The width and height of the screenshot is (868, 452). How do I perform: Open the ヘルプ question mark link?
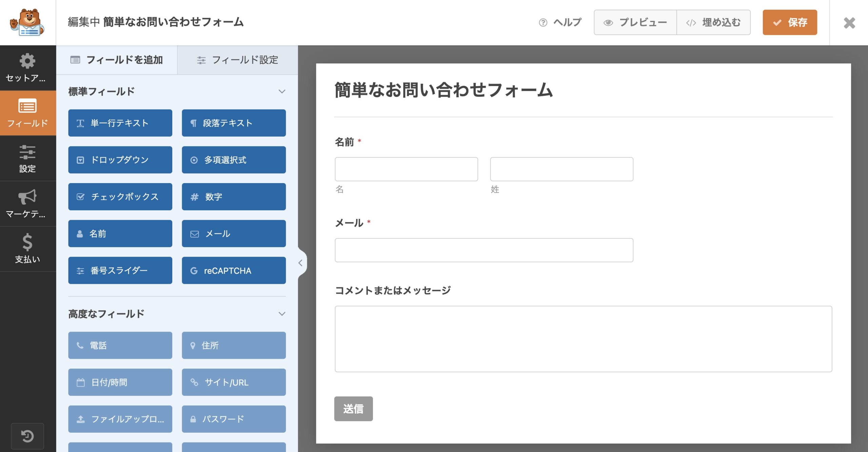click(x=560, y=22)
